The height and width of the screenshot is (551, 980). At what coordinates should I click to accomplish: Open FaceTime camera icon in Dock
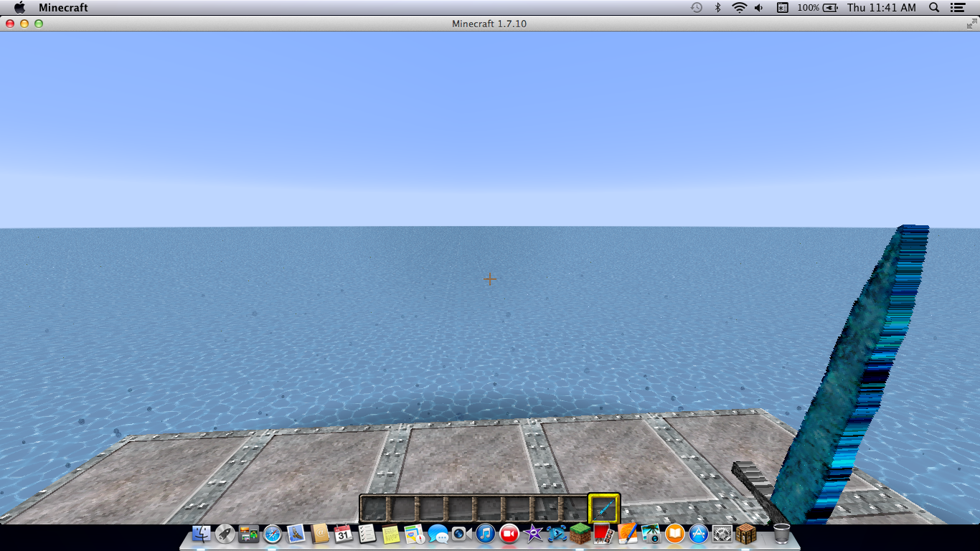point(462,534)
